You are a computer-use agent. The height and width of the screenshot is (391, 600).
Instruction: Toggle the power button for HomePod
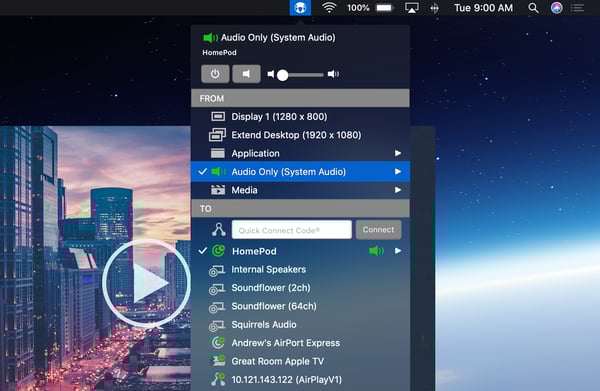[215, 74]
